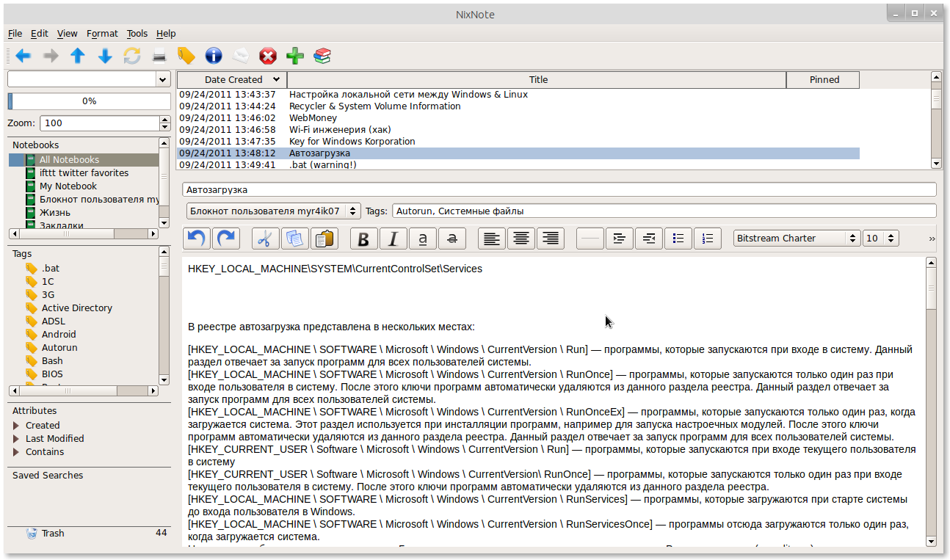Open the Bitstream Charter font dropdown
This screenshot has height=560, width=950.
click(x=797, y=238)
